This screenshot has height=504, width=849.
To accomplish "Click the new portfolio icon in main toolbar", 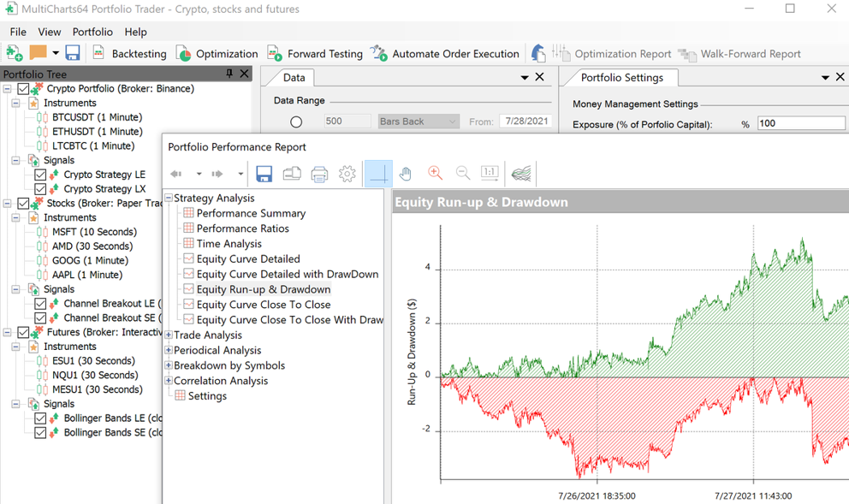I will pyautogui.click(x=14, y=53).
